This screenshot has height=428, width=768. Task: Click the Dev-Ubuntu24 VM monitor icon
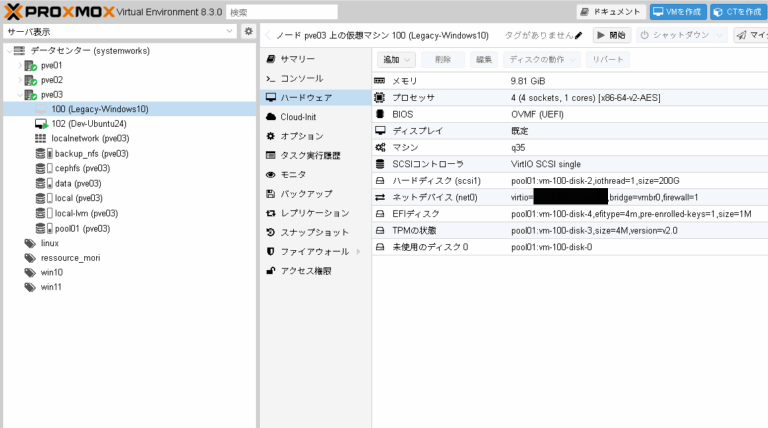pos(41,124)
